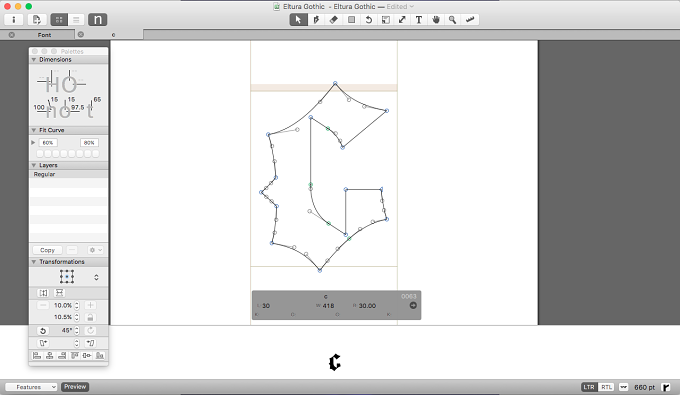The image size is (680, 395).
Task: Collapse the Transformations section
Action: point(34,261)
